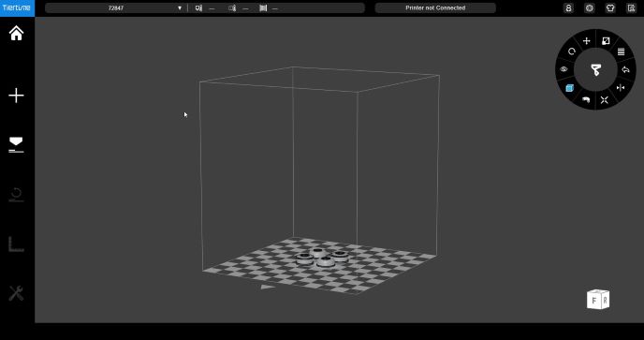This screenshot has height=340, width=644.
Task: Click the Initialize printer icon in sidebar
Action: coord(16,195)
